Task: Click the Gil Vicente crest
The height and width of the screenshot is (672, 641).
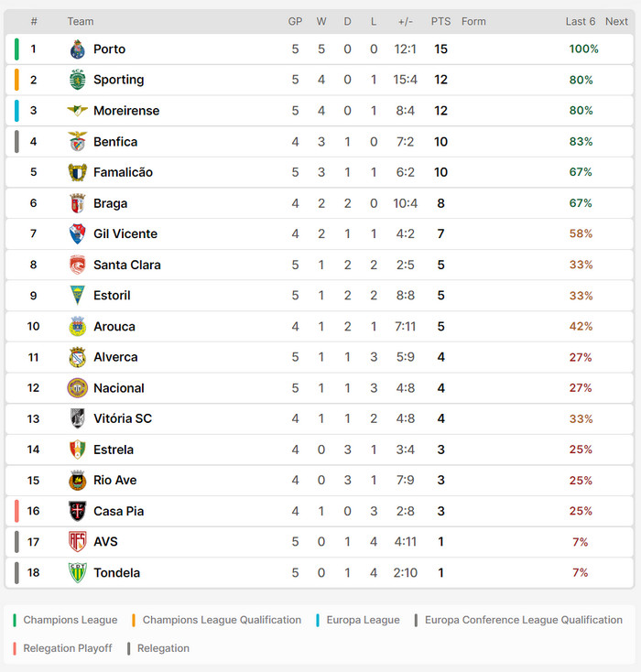Action: 77,234
